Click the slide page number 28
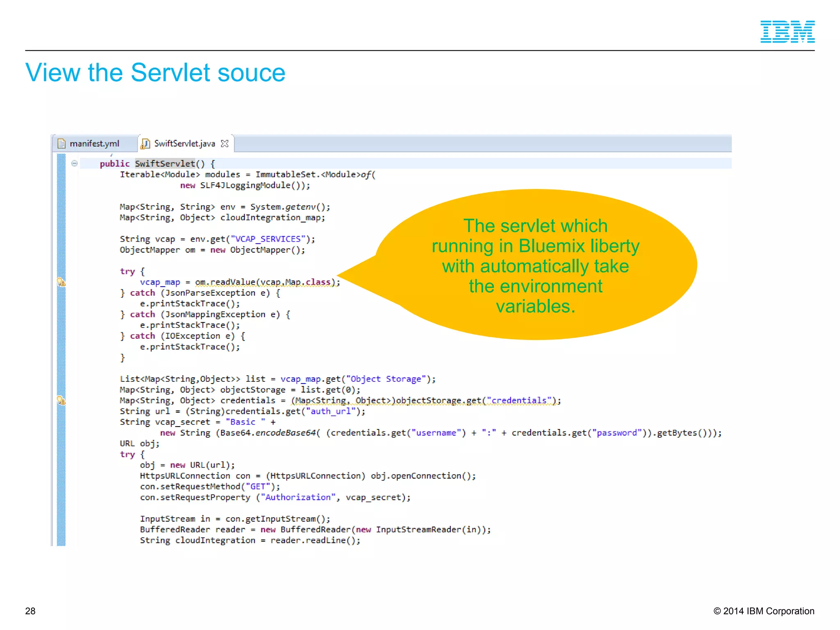840x630 pixels. [30, 611]
